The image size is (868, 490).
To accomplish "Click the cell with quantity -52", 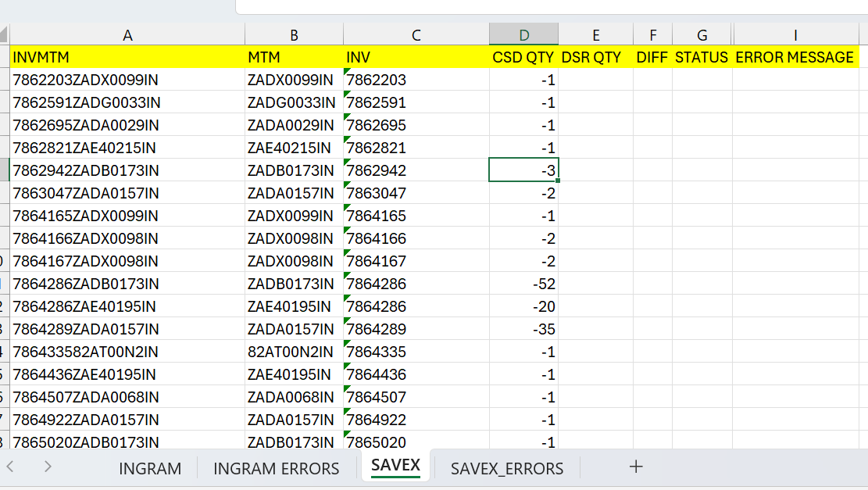I will click(523, 284).
